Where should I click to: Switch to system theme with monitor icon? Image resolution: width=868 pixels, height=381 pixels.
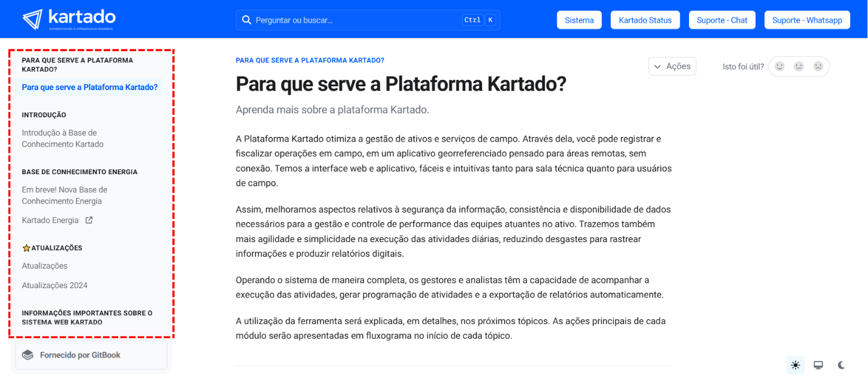pos(818,365)
